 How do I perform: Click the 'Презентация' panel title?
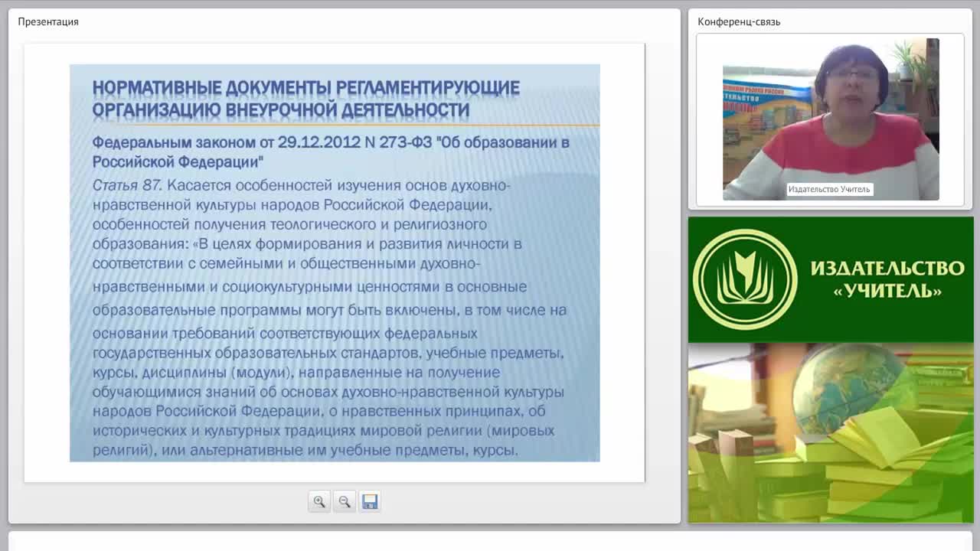(x=48, y=21)
